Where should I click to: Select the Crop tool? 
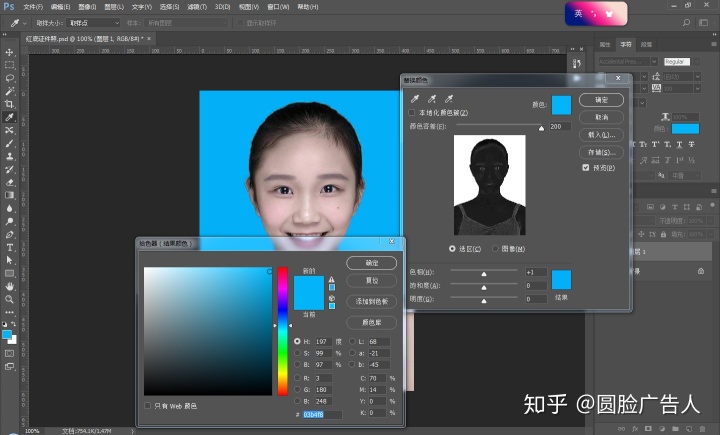(9, 104)
